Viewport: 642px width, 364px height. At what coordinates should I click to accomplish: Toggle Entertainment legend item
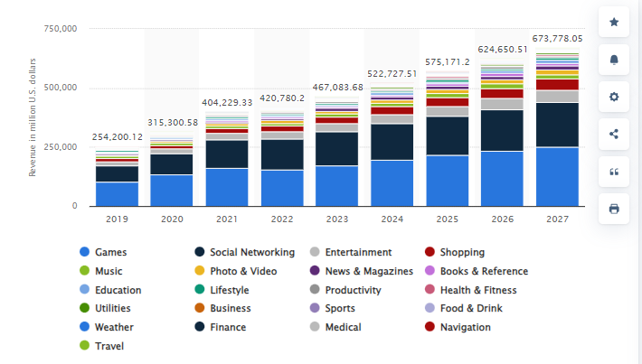point(351,252)
